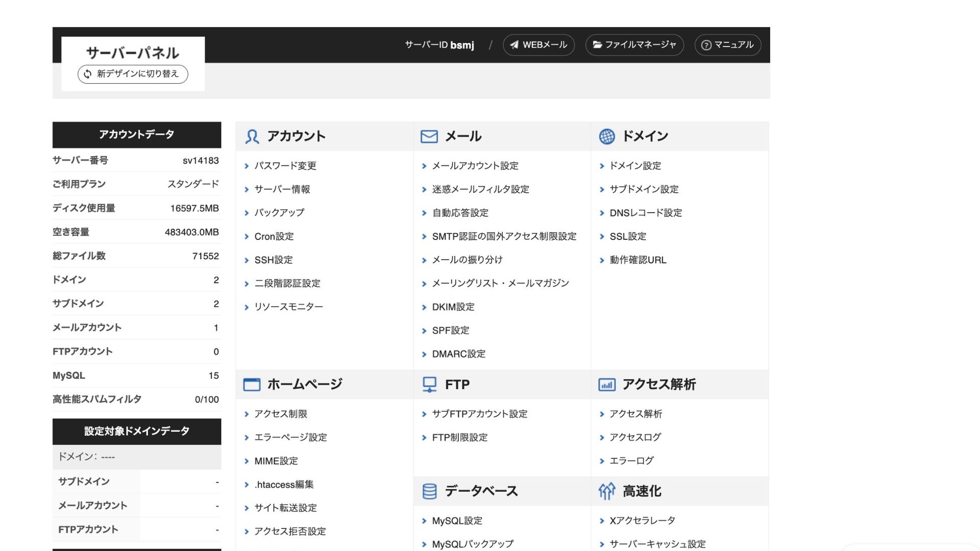Open アクセス拒否設定 link

click(290, 531)
